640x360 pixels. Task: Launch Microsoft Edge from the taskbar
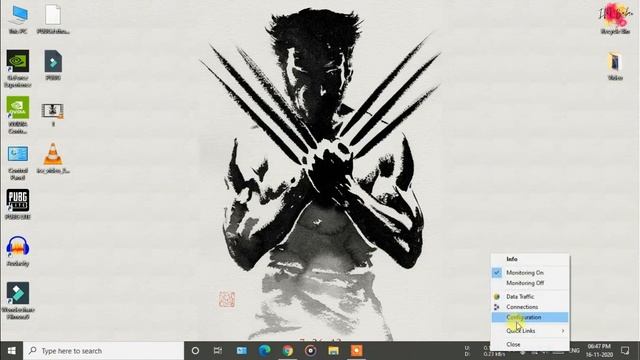(264, 351)
